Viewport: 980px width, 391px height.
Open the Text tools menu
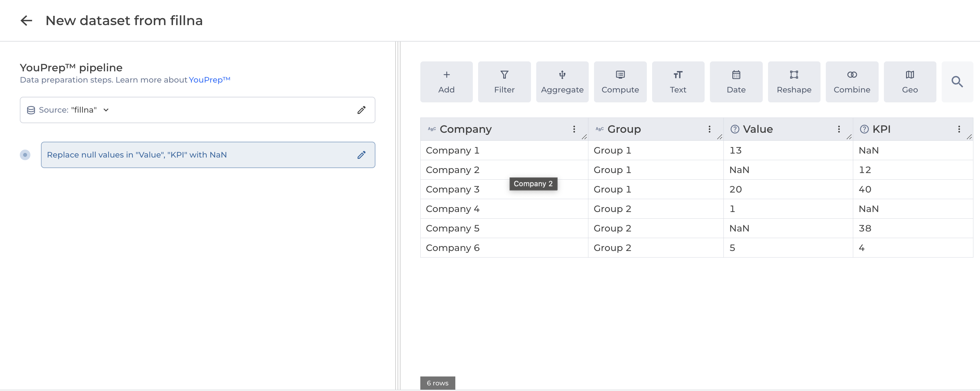678,82
